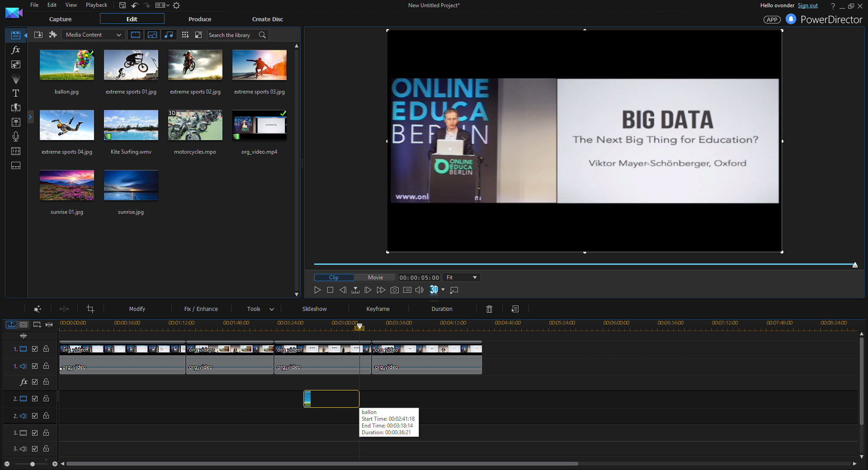Viewport: 868px width, 470px height.
Task: Open the Media Content dropdown
Action: (x=94, y=35)
